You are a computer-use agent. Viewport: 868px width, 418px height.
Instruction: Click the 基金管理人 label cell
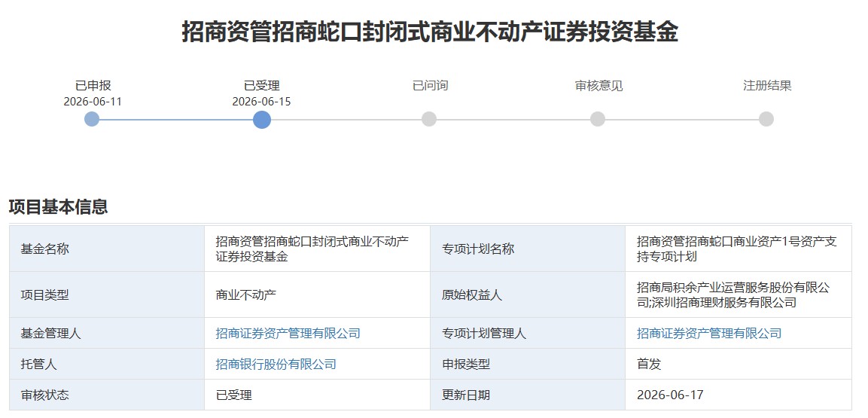107,334
